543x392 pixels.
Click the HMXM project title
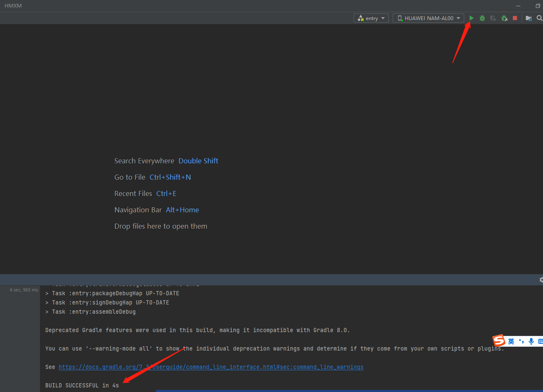[x=13, y=6]
